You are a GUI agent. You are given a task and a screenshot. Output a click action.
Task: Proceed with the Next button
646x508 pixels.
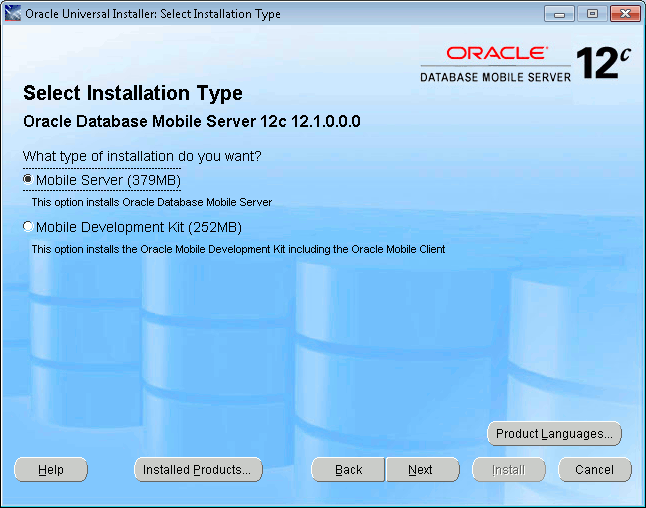[423, 469]
